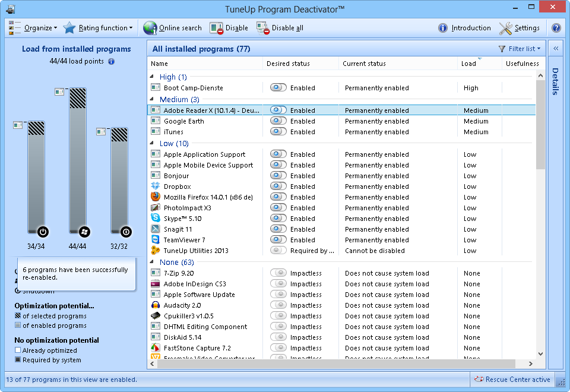This screenshot has height=392, width=570.
Task: Open Settings with the wrench icon
Action: [x=505, y=28]
